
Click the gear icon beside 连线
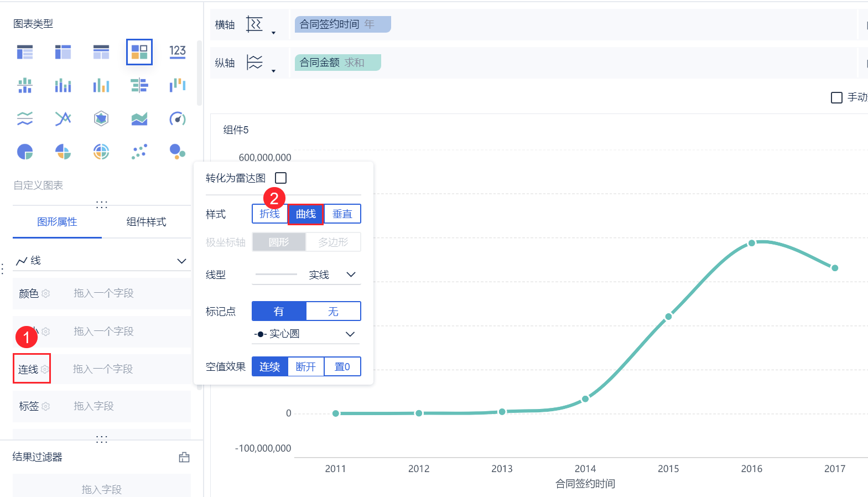point(45,369)
